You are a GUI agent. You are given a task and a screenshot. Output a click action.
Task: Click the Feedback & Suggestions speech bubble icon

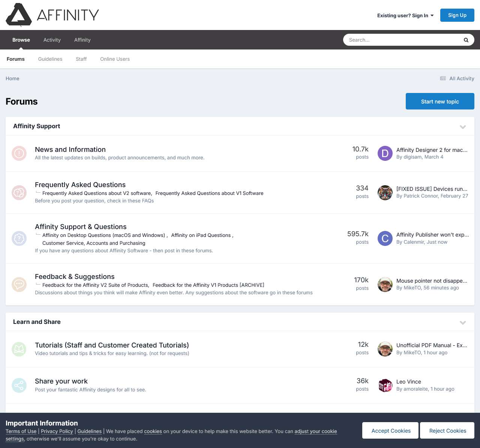(19, 285)
